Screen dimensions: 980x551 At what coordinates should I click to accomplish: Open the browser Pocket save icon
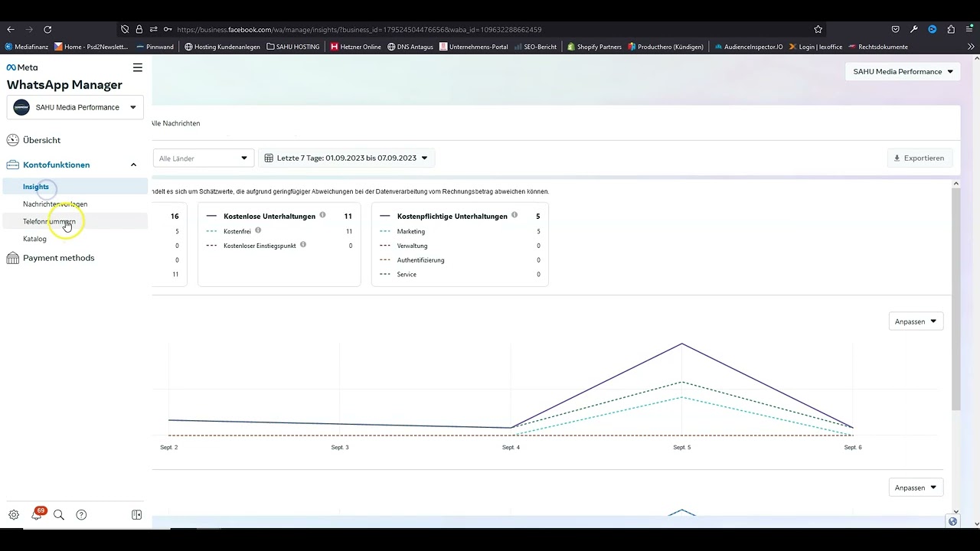[x=896, y=29]
